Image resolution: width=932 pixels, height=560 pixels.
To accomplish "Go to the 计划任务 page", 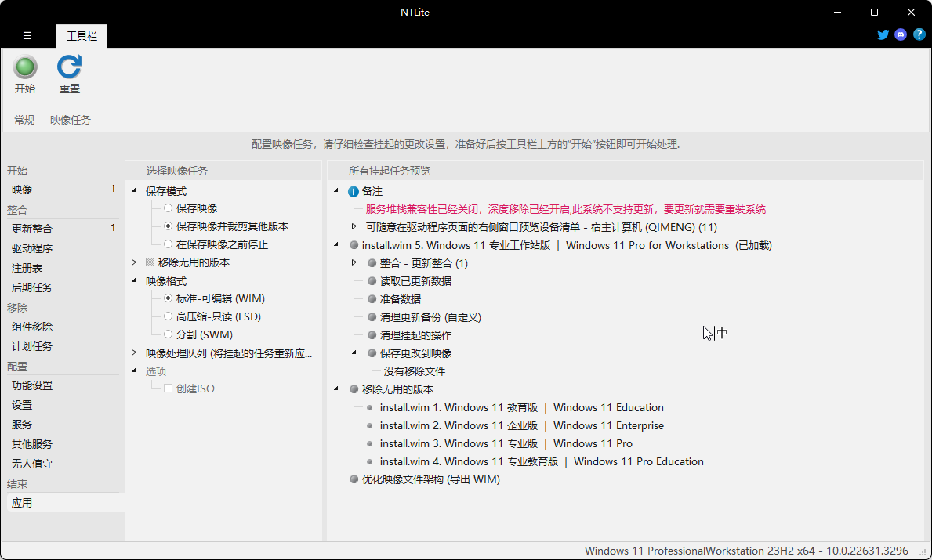I will click(x=63, y=346).
